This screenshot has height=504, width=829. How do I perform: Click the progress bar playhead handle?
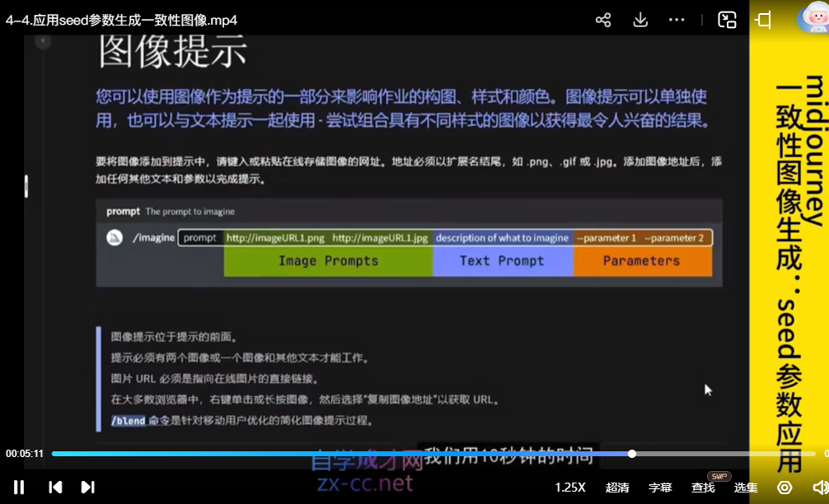click(632, 454)
